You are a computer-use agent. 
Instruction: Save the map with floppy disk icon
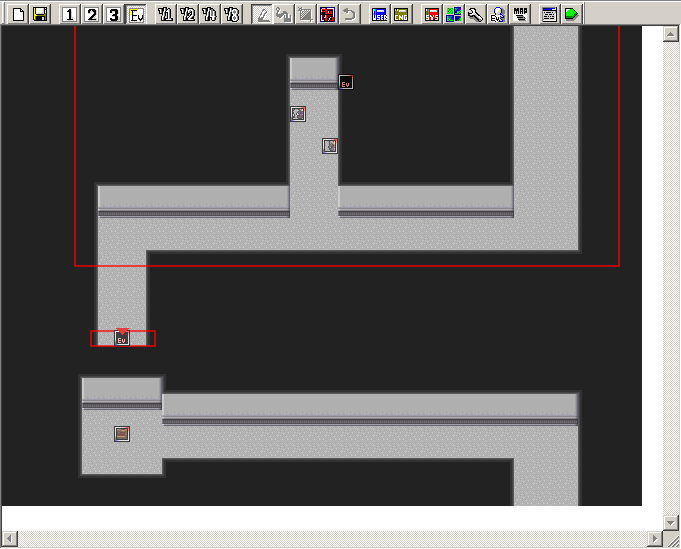tap(40, 14)
